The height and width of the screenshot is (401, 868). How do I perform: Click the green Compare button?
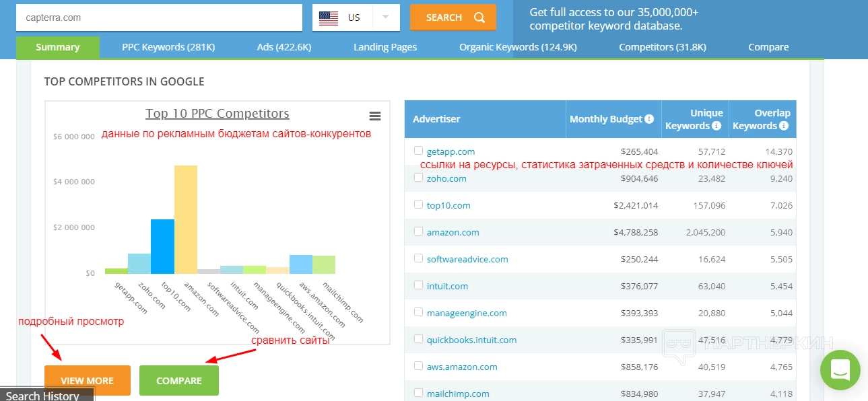pos(179,381)
